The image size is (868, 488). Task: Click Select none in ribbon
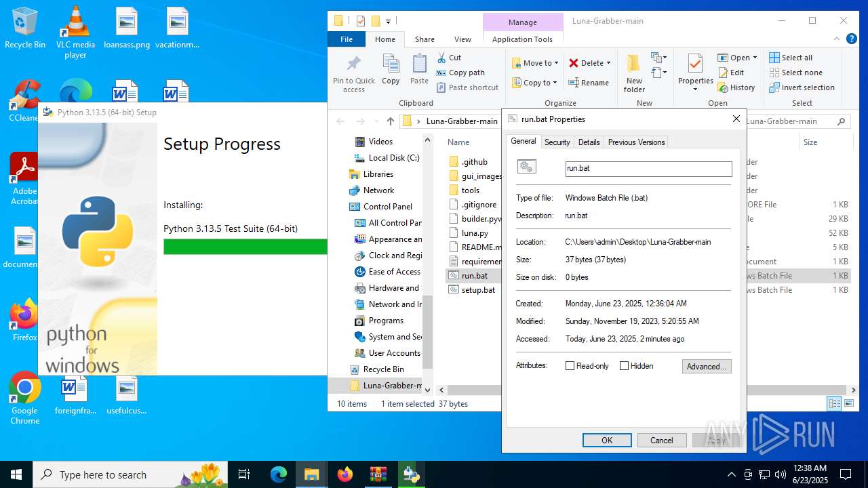[795, 73]
